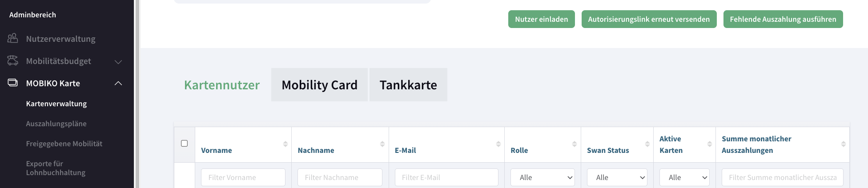Sort by E-Mail column sort icon
Viewport: 868px width, 188px height.
pos(498,144)
